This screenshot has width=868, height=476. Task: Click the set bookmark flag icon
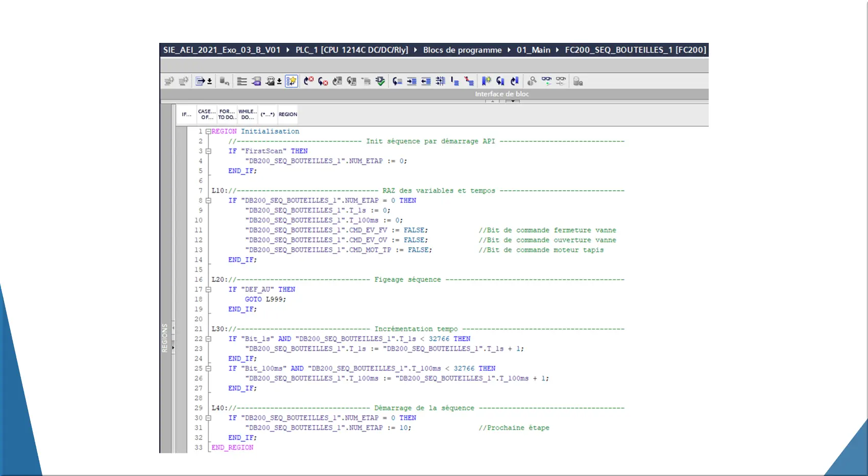pyautogui.click(x=486, y=81)
